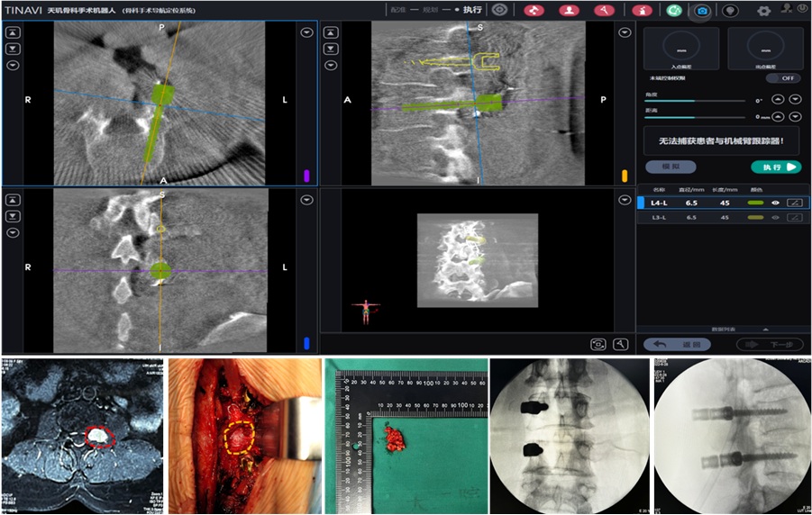Edit the L3-L screw trajectory icon
This screenshot has height=515, width=812.
click(x=794, y=217)
